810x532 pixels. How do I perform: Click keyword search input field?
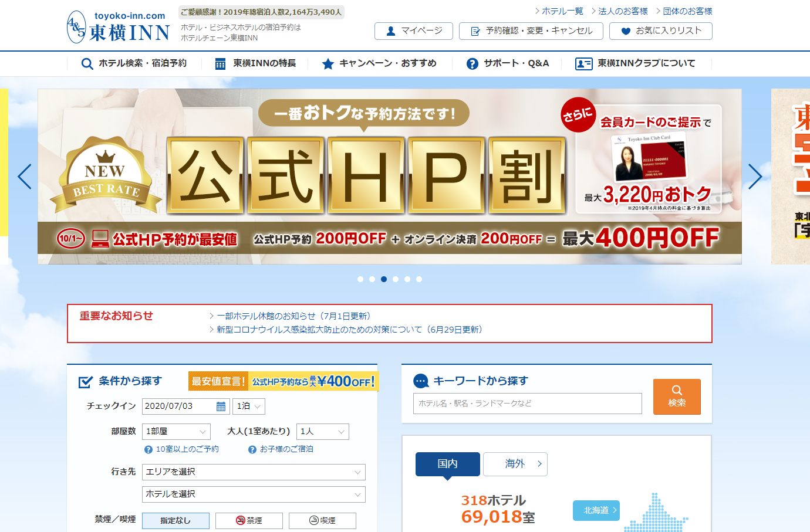pyautogui.click(x=528, y=404)
